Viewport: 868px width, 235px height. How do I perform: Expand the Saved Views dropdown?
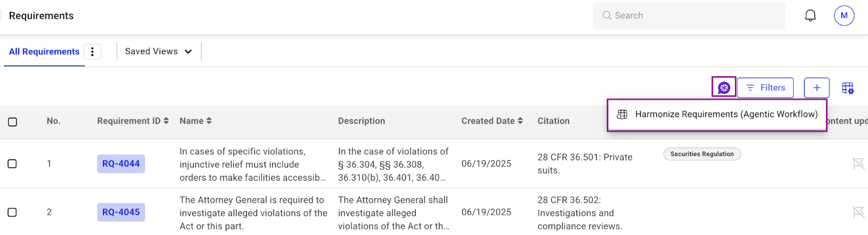(x=158, y=51)
